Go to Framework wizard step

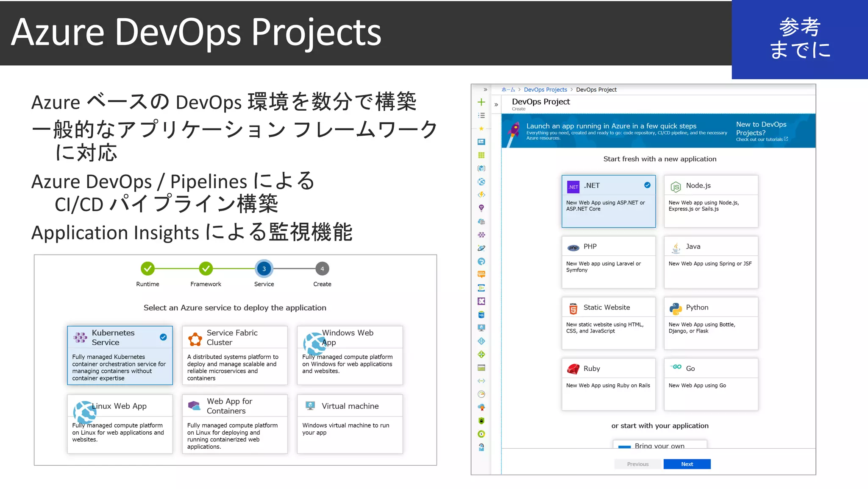(206, 268)
